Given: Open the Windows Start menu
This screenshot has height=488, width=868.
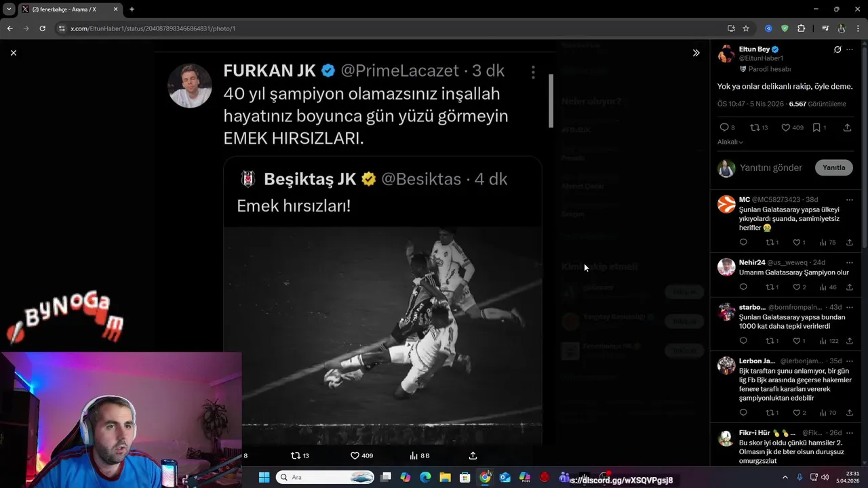Looking at the screenshot, I should [264, 477].
